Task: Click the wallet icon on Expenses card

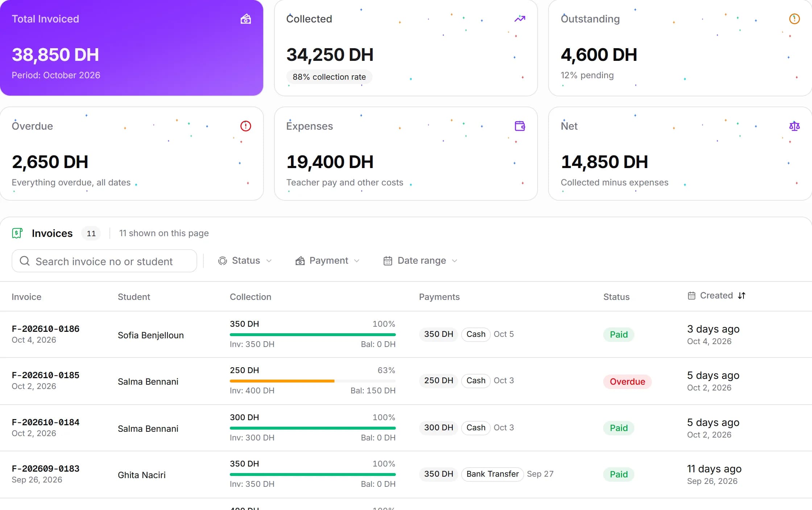Action: (x=520, y=126)
